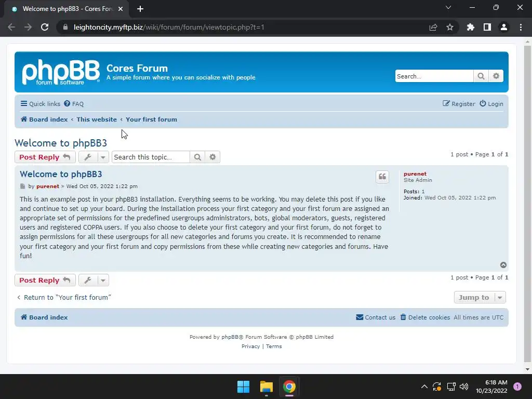
Task: Open purenet profile in post sidebar
Action: click(415, 174)
